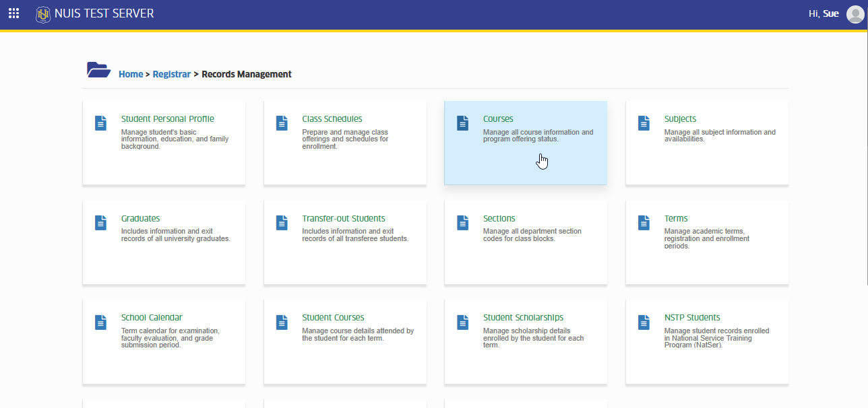
Task: Open the apps grid menu icon
Action: point(13,13)
